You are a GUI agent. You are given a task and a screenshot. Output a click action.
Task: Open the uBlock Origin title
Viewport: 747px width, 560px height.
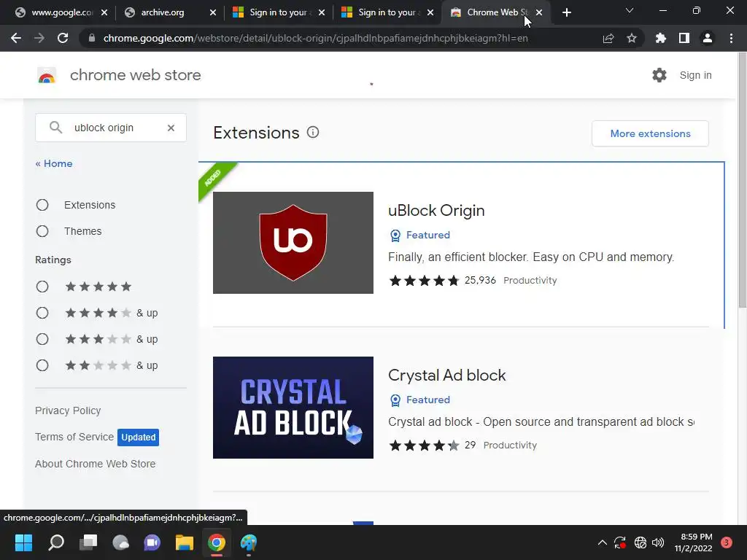pos(436,211)
